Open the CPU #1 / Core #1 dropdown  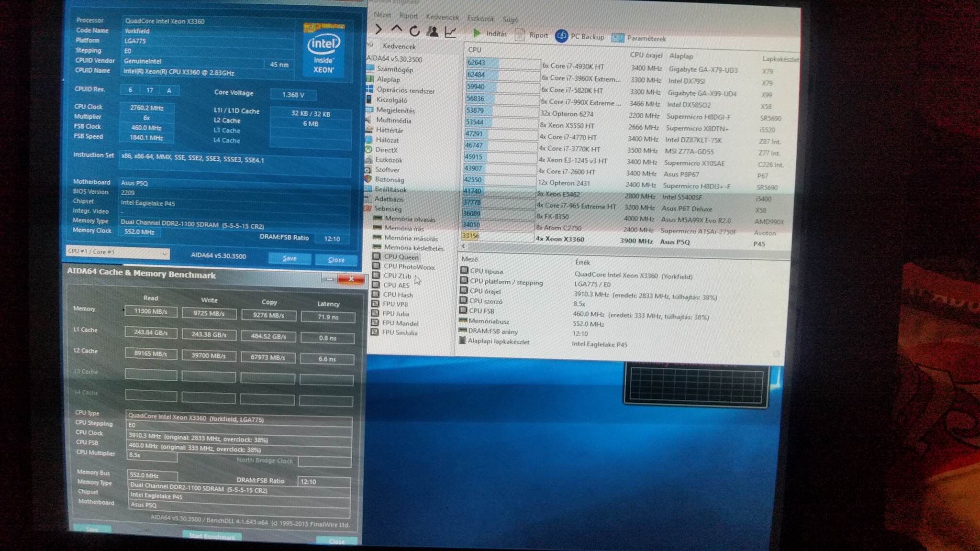click(118, 252)
